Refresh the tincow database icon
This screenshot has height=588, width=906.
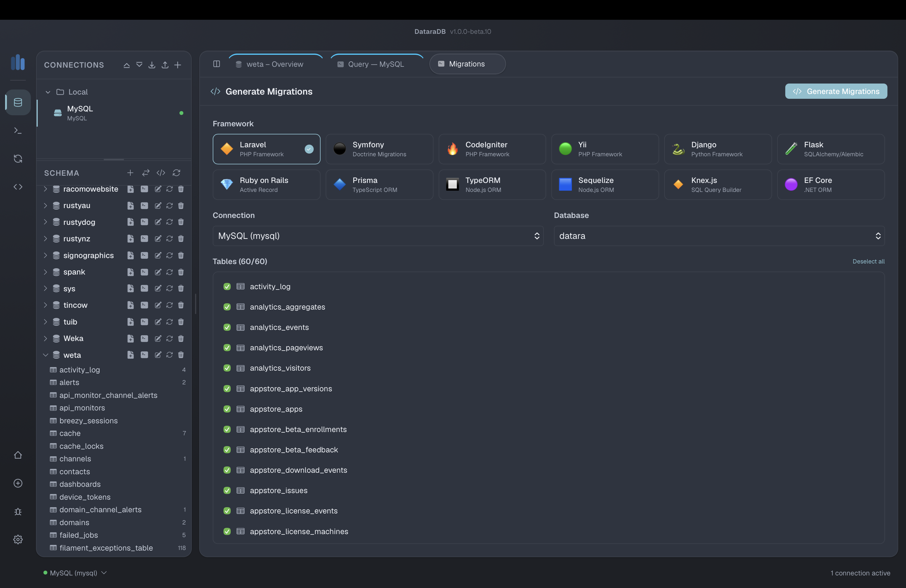point(169,305)
